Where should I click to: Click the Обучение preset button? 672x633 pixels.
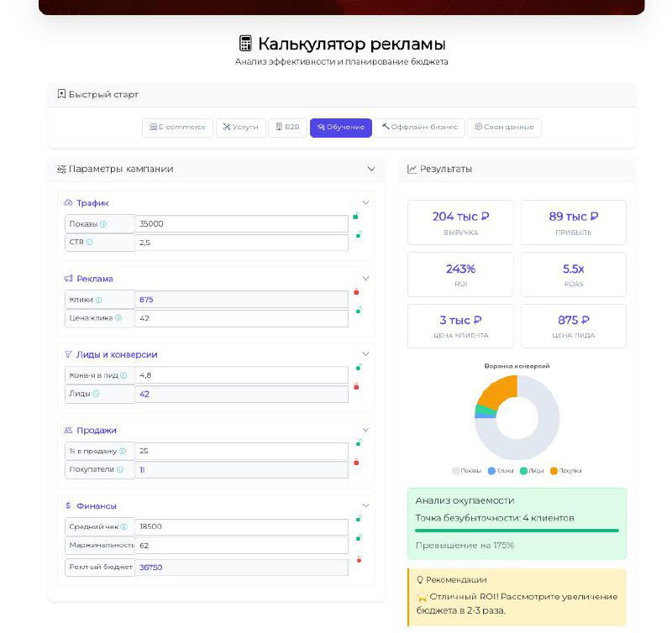tap(341, 127)
